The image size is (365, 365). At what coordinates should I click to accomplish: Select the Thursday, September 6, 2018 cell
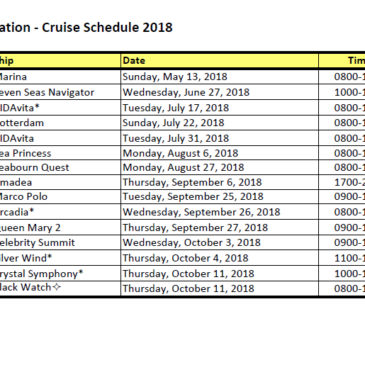coord(219,182)
